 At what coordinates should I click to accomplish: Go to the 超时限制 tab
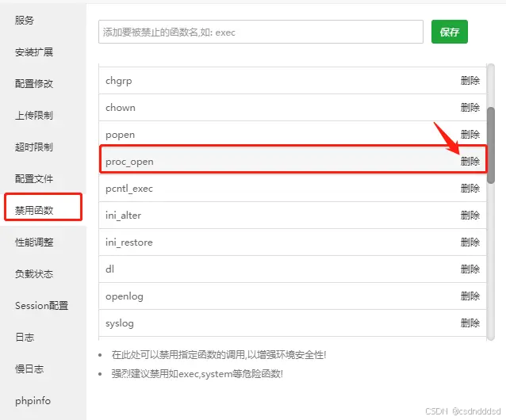tap(34, 147)
